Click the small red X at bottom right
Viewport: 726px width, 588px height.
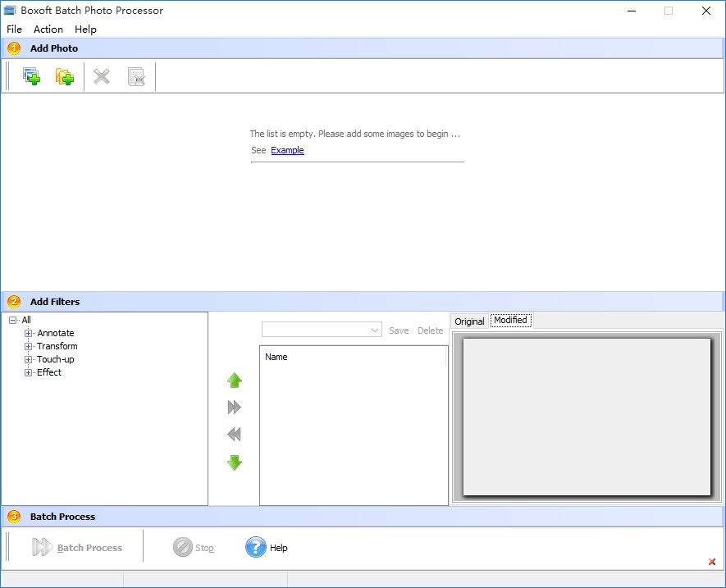[712, 562]
